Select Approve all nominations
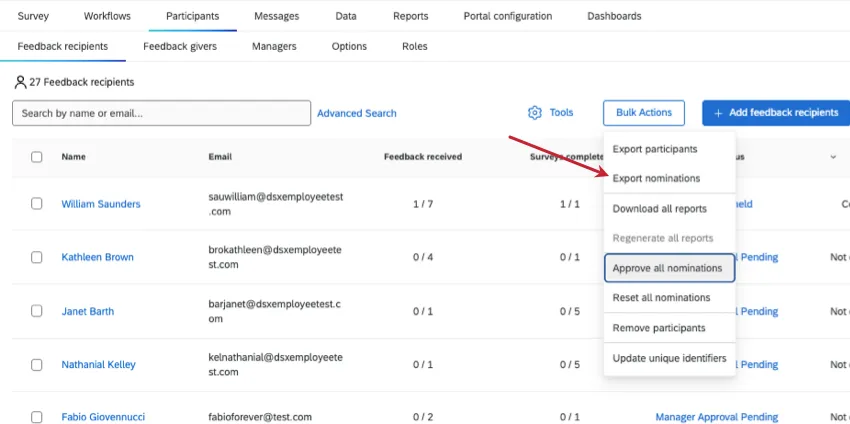Image resolution: width=850 pixels, height=424 pixels. coord(669,268)
